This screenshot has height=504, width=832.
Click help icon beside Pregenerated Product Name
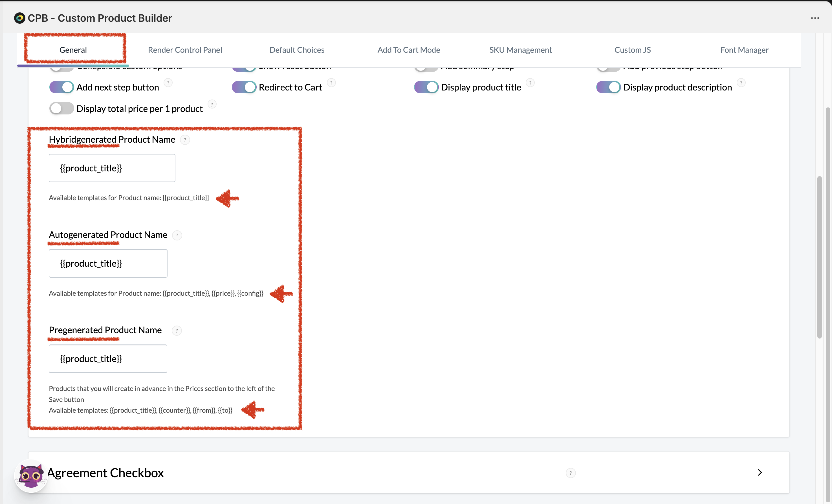177,330
